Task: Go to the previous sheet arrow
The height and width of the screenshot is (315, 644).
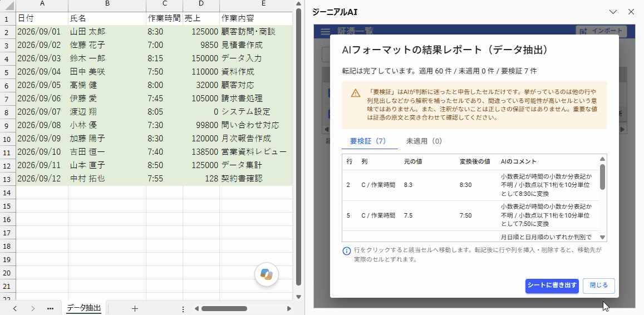Action: coord(15,308)
